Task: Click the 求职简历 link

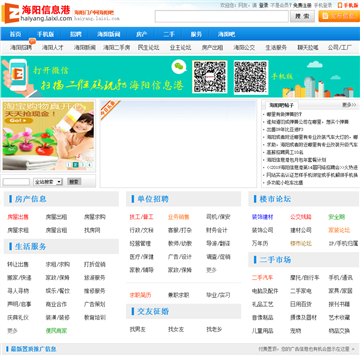Action: [x=140, y=295]
